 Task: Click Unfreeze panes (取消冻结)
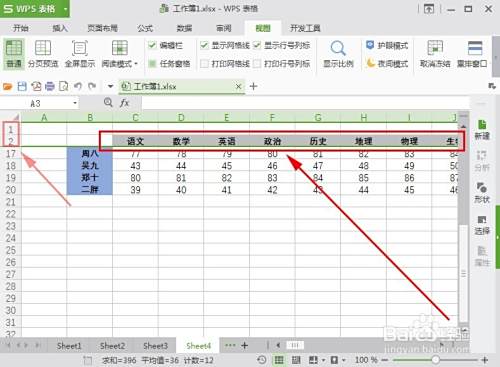[x=435, y=54]
